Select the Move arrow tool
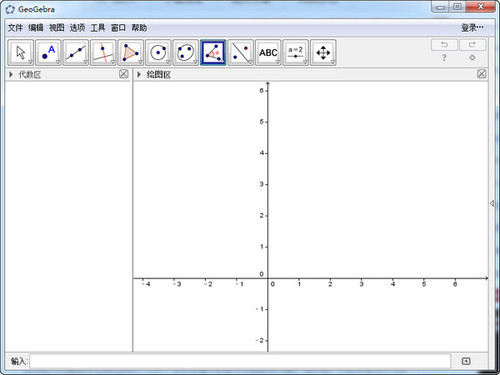Screen dimensions: 500x375 [21, 52]
